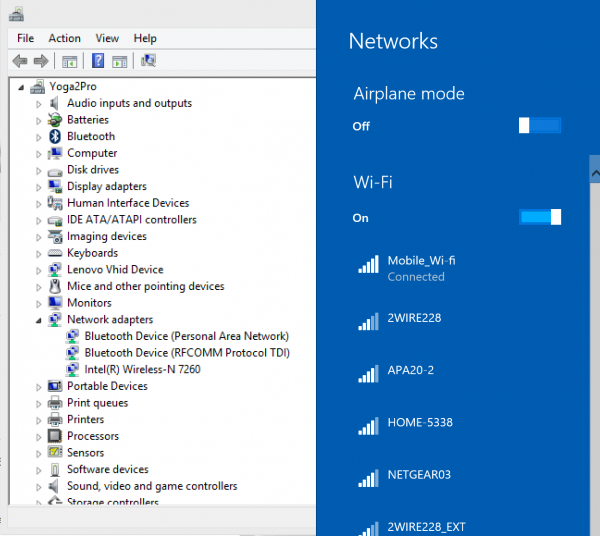The image size is (600, 536).
Task: Open the Action menu
Action: pyautogui.click(x=64, y=38)
